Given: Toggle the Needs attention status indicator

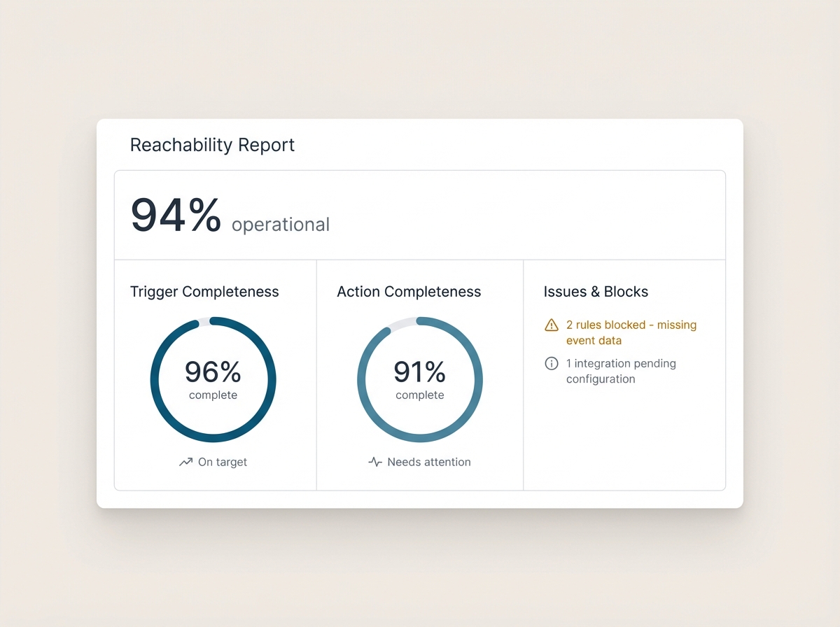Looking at the screenshot, I should (419, 461).
